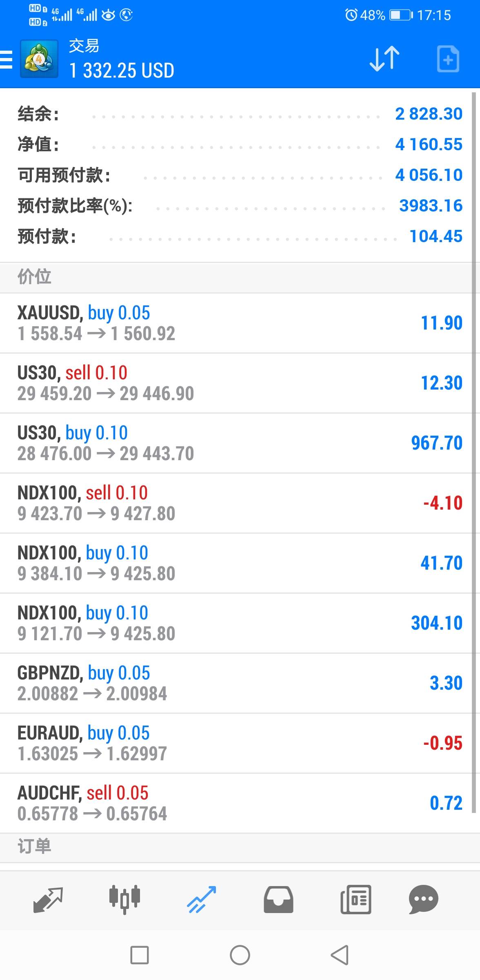Open US30 buy position with 967.70 profit
Viewport: 480px width, 980px height.
237,443
